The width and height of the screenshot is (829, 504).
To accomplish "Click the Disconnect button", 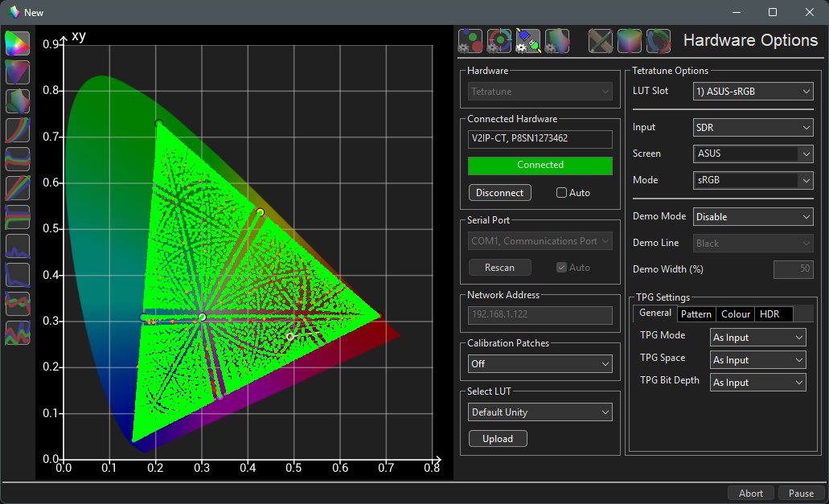I will coord(499,193).
